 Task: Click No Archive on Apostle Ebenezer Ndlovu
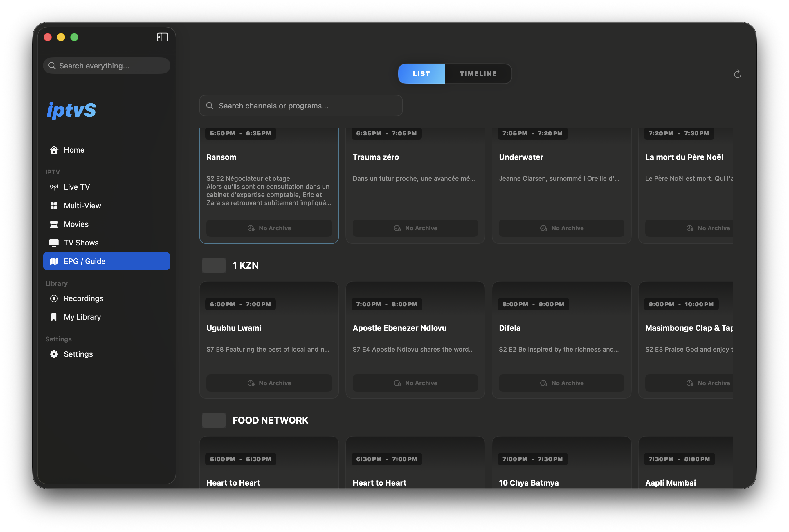(415, 383)
